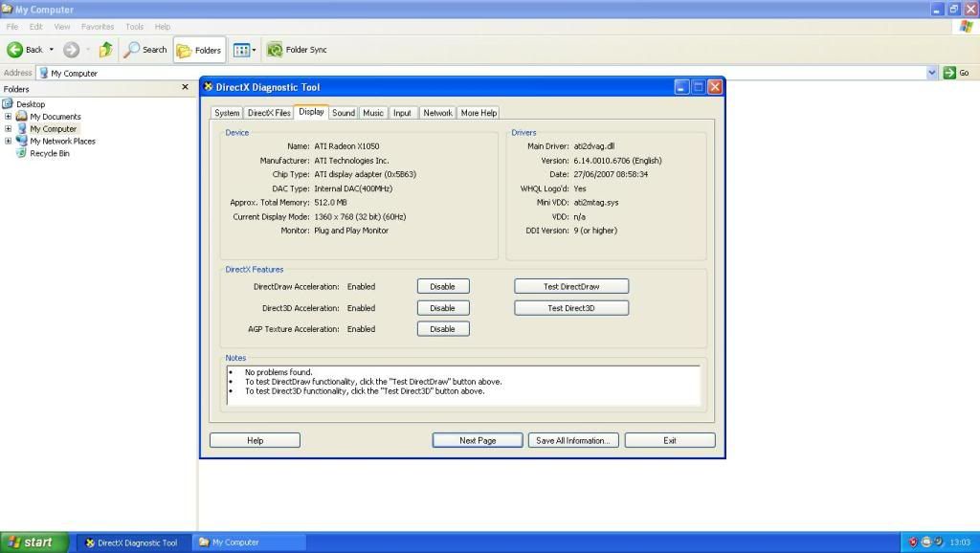Open the More Help tab
The image size is (980, 553).
point(479,113)
